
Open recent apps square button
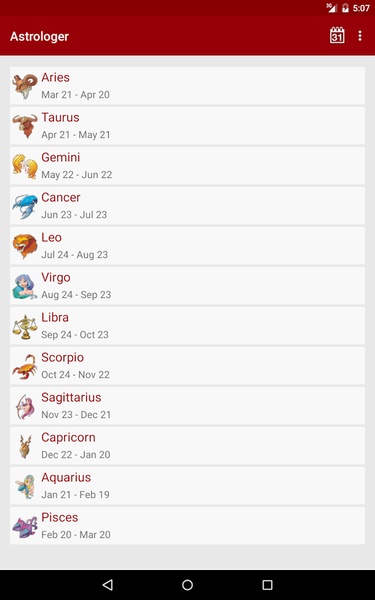point(267,584)
